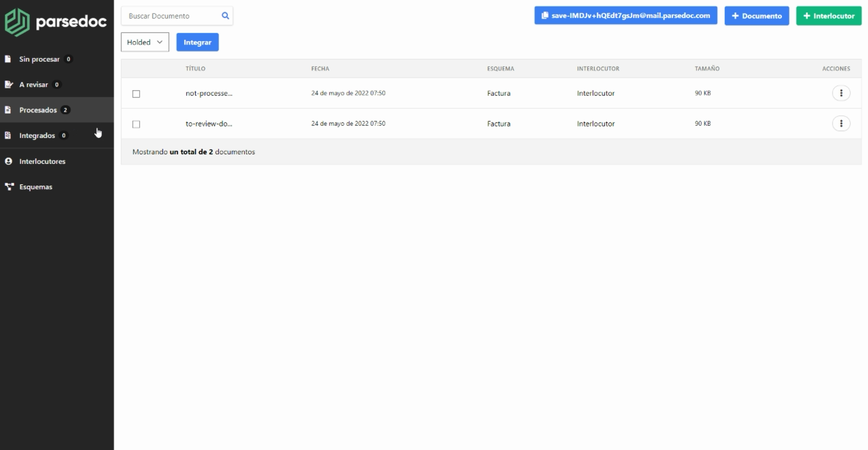Open the Holded integration dropdown
Screen dimensions: 868x450
145,42
